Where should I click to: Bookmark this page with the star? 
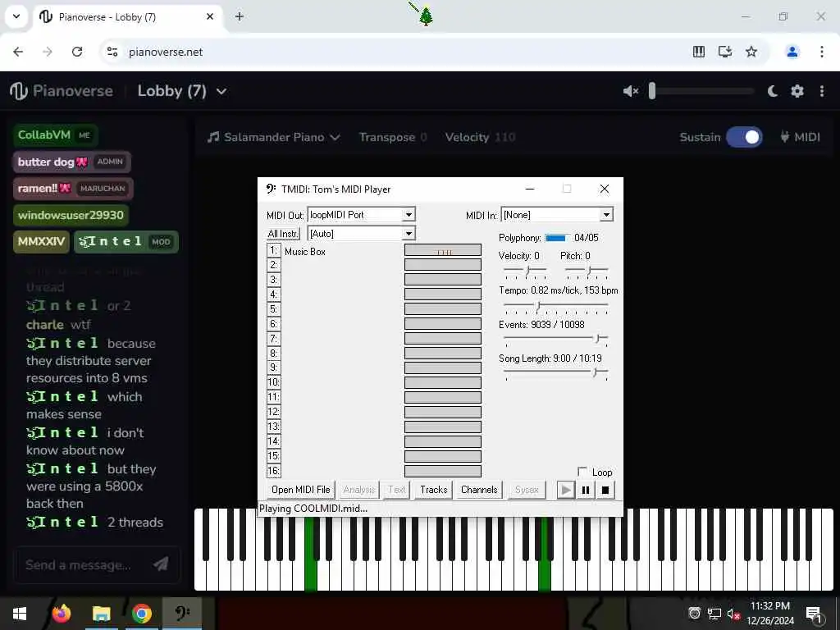click(x=751, y=52)
